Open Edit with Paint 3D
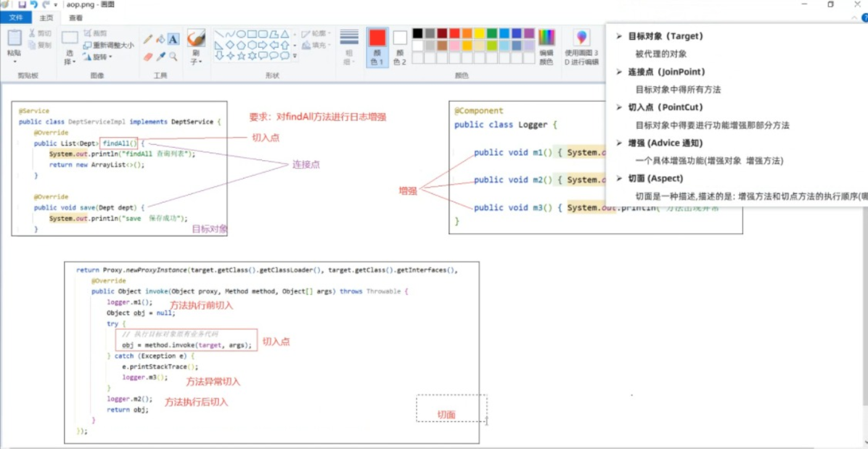This screenshot has height=449, width=868. click(x=581, y=47)
